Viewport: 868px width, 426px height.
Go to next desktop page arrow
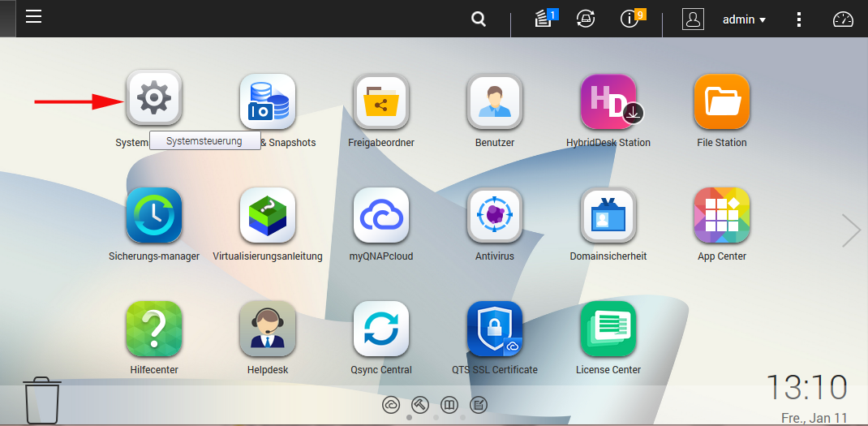[x=851, y=230]
